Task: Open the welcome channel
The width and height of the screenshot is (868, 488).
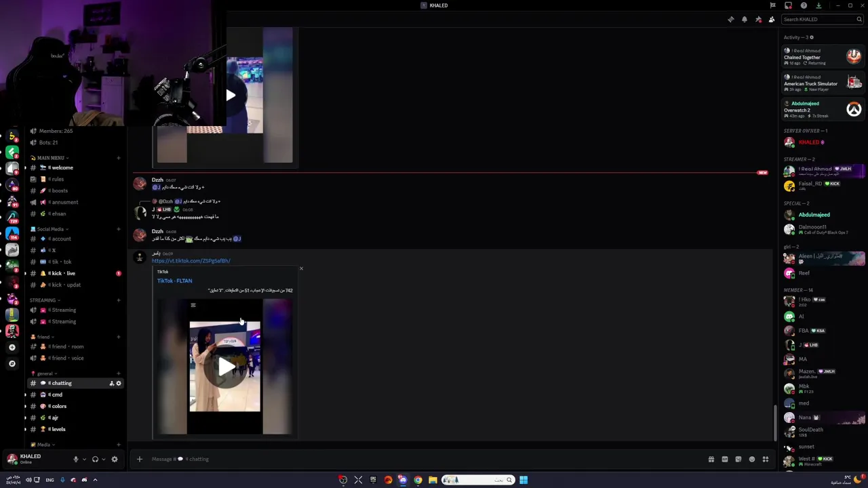Action: click(x=75, y=167)
